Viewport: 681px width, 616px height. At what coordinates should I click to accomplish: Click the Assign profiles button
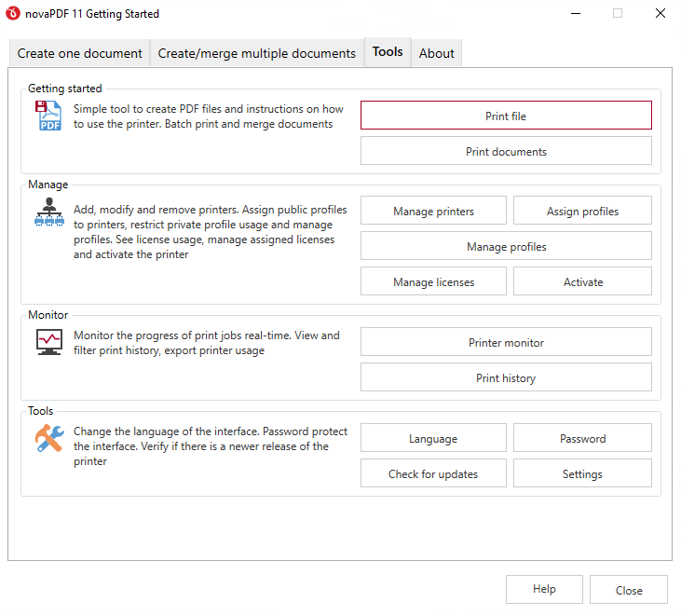coord(582,211)
